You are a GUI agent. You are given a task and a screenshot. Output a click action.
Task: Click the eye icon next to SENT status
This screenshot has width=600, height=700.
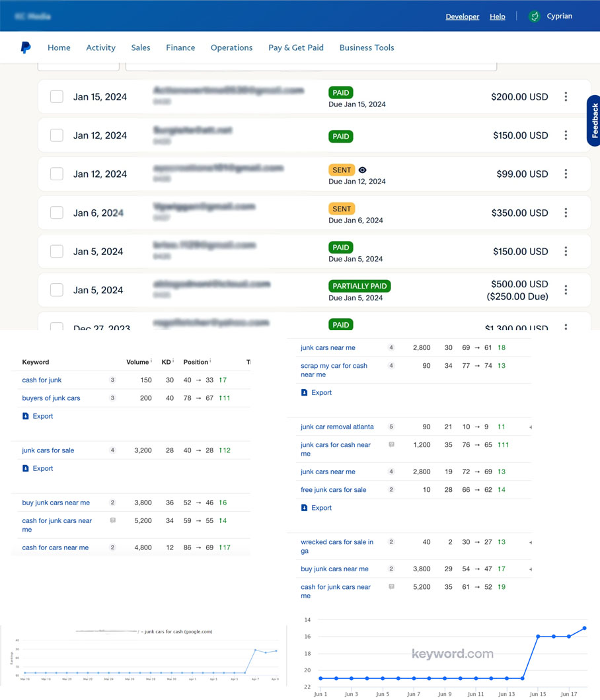(x=362, y=170)
